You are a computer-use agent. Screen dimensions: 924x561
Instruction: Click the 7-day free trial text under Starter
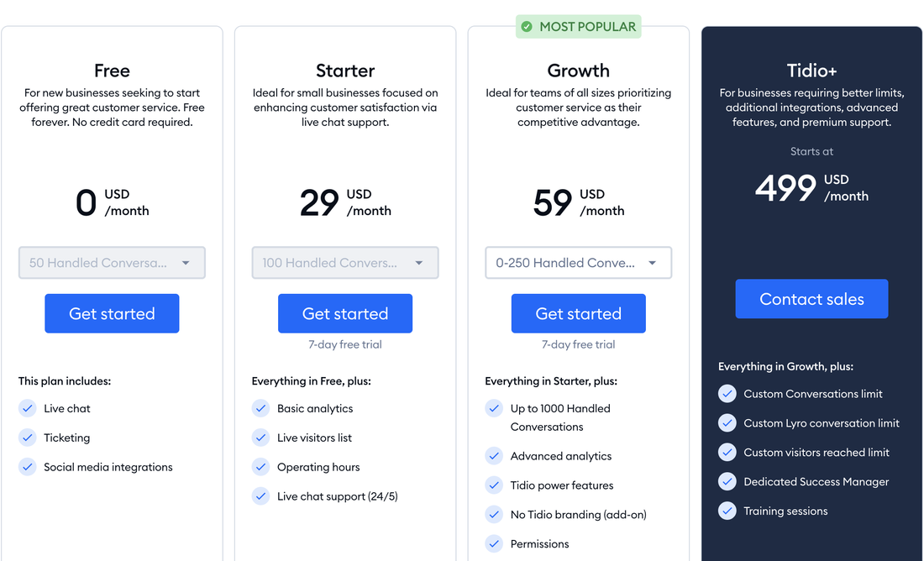pyautogui.click(x=345, y=344)
